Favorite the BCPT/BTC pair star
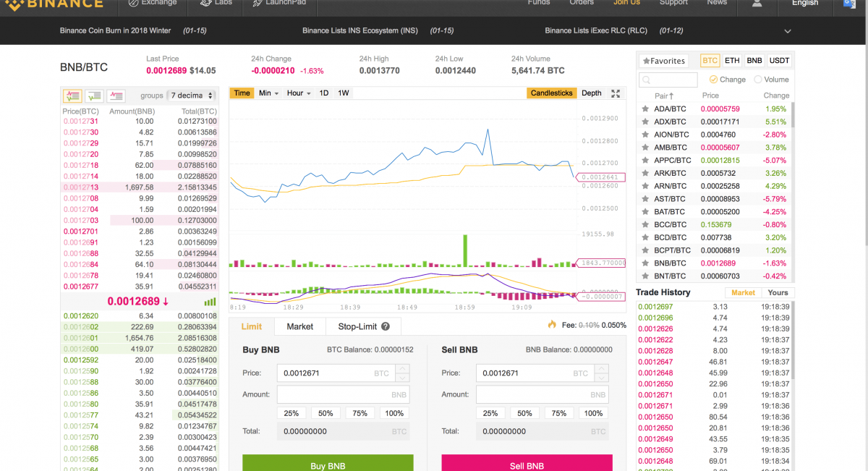This screenshot has height=471, width=868. 645,250
